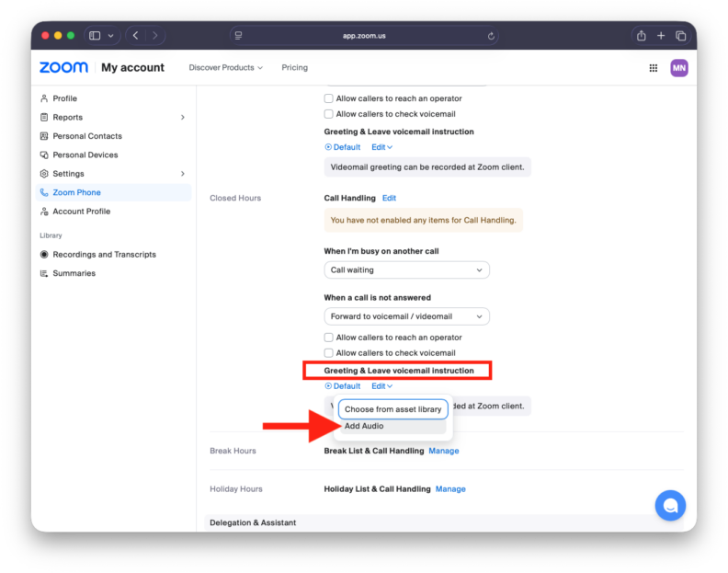Open the upper greeting Edit dropdown

coord(381,147)
